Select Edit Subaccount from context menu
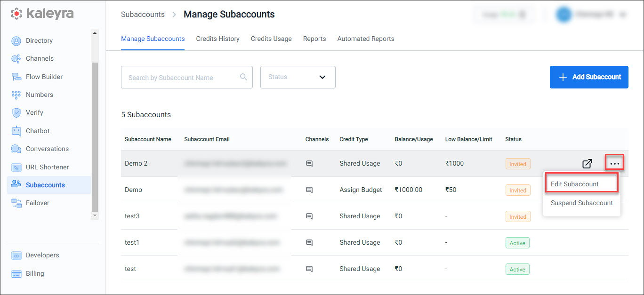Image resolution: width=644 pixels, height=295 pixels. click(x=581, y=184)
